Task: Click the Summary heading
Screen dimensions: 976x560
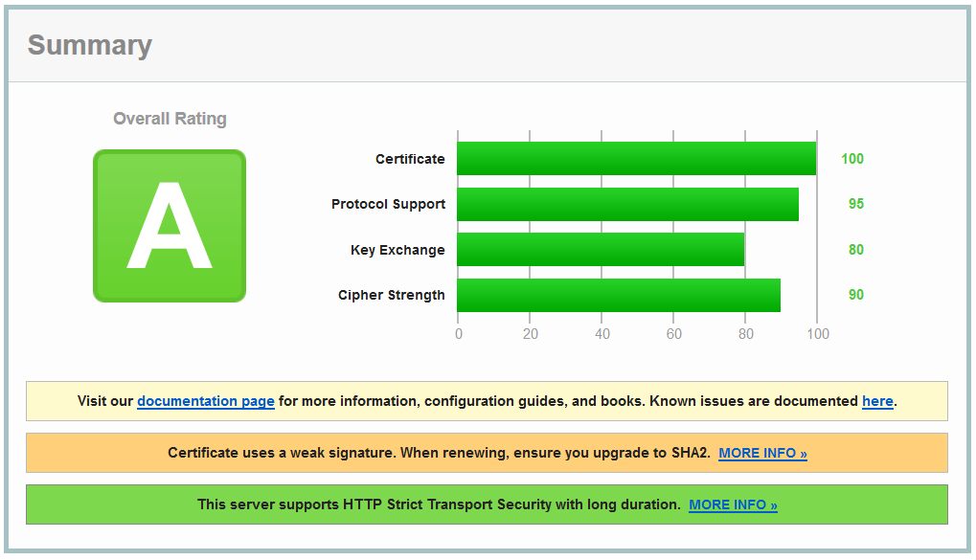Action: [x=89, y=45]
